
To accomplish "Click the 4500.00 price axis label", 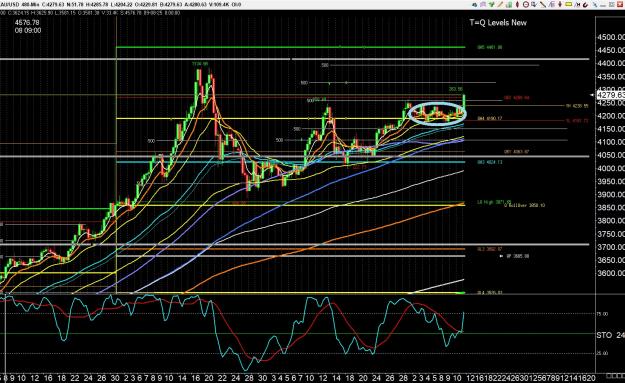I will [x=610, y=37].
